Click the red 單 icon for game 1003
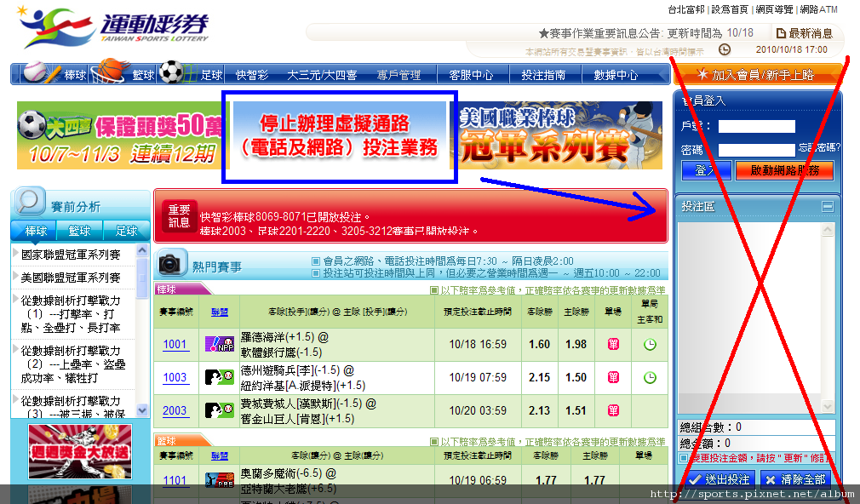 click(613, 377)
